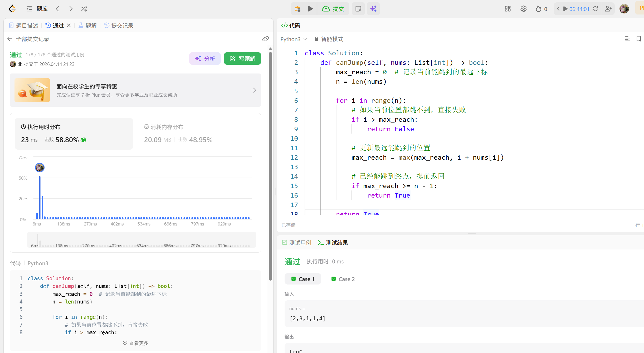Select the Case 1 test tab
Image resolution: width=644 pixels, height=353 pixels.
pyautogui.click(x=303, y=279)
